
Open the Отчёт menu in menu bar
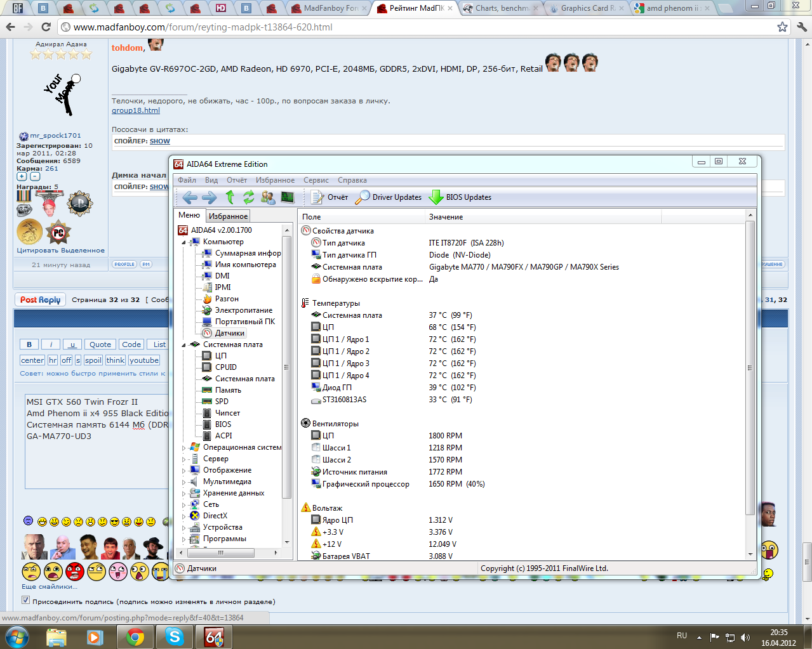tap(237, 180)
